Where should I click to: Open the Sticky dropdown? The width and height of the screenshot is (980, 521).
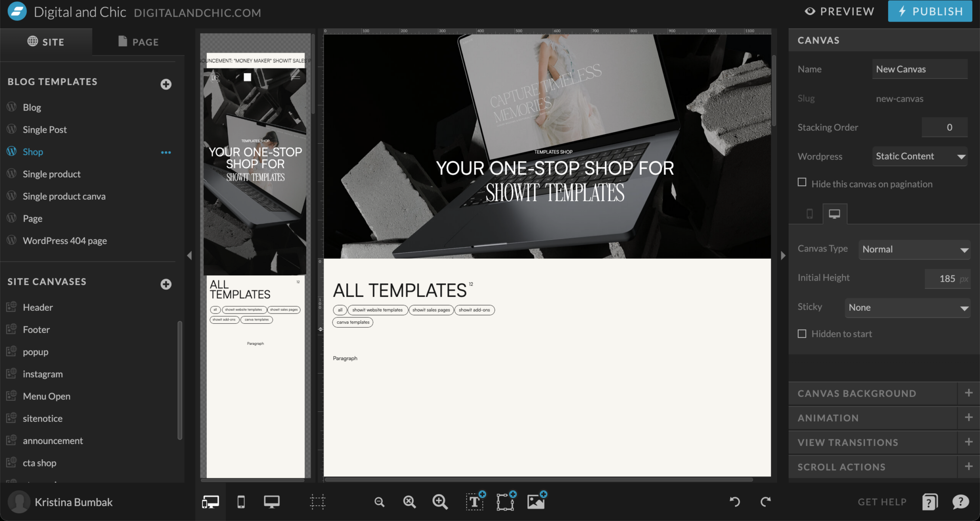[907, 307]
